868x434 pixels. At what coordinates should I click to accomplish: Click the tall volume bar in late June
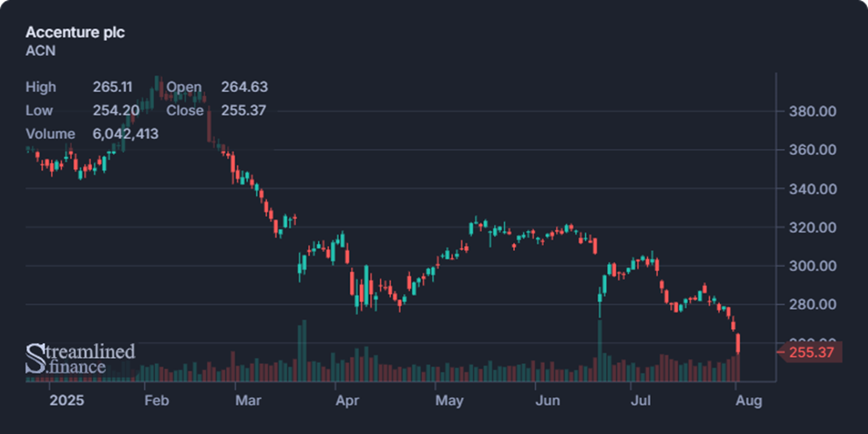[x=599, y=351]
